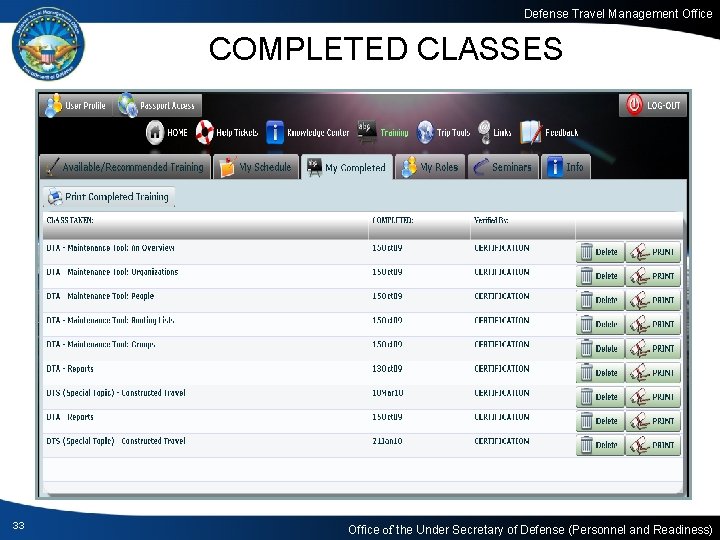Image resolution: width=720 pixels, height=540 pixels.
Task: Delete Maintenance Tool: People class
Action: pos(600,300)
